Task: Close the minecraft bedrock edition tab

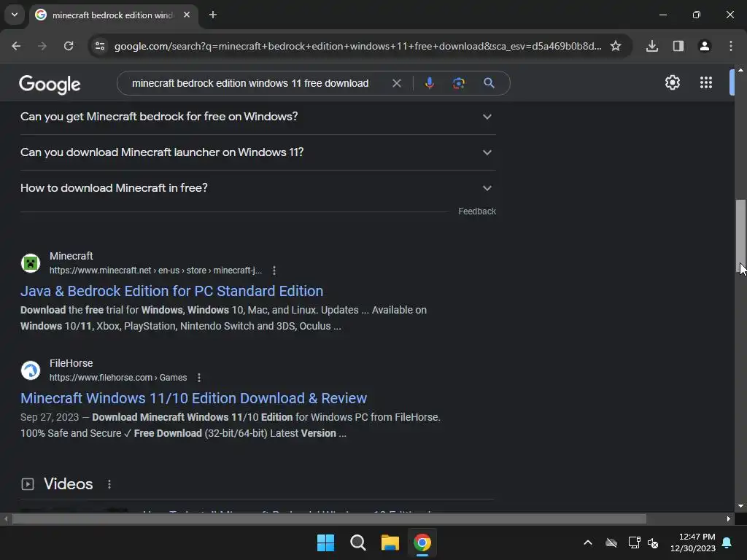Action: 187,15
